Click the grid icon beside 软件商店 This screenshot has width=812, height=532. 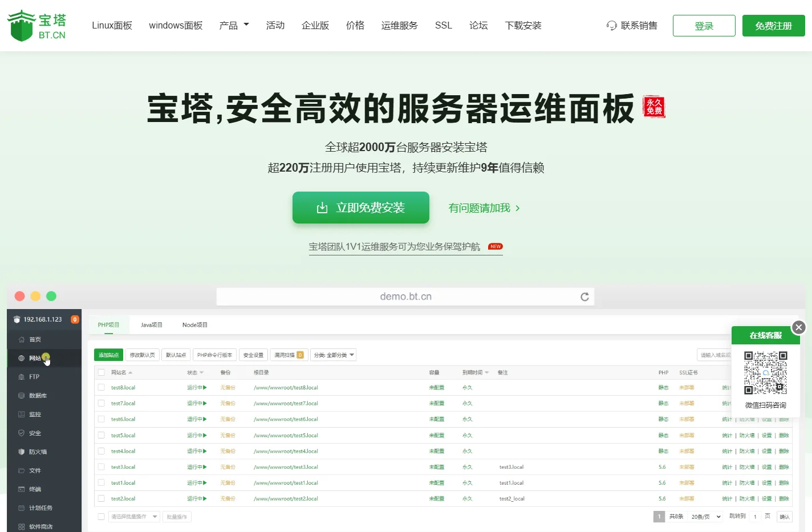pos(21,527)
